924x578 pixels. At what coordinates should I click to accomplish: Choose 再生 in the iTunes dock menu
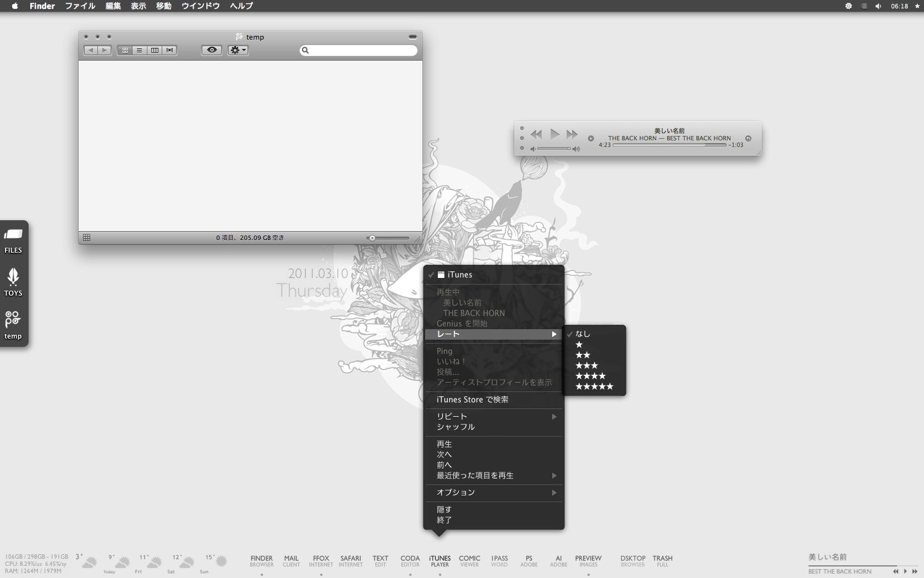pyautogui.click(x=494, y=444)
